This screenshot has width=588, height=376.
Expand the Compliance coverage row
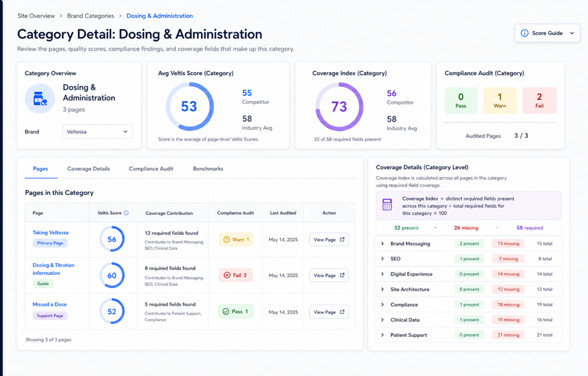[382, 304]
